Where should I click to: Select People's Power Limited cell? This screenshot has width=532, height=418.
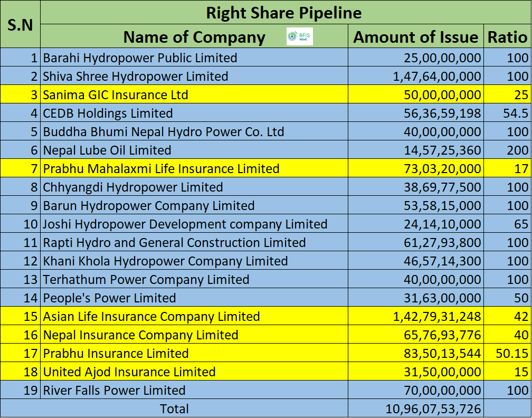click(x=194, y=298)
